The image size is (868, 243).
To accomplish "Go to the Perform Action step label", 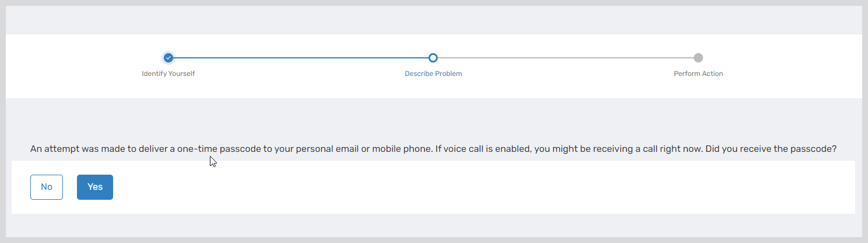I will (x=698, y=74).
